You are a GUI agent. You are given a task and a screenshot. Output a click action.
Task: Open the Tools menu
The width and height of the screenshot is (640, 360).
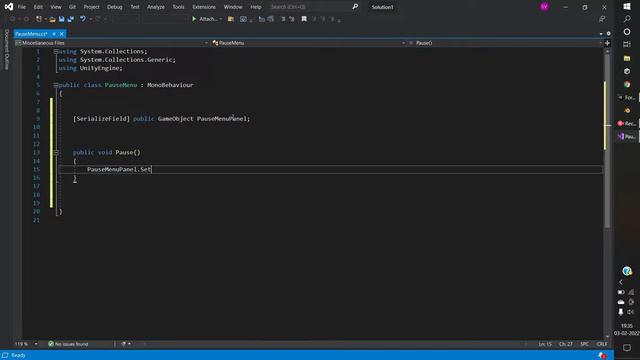178,7
